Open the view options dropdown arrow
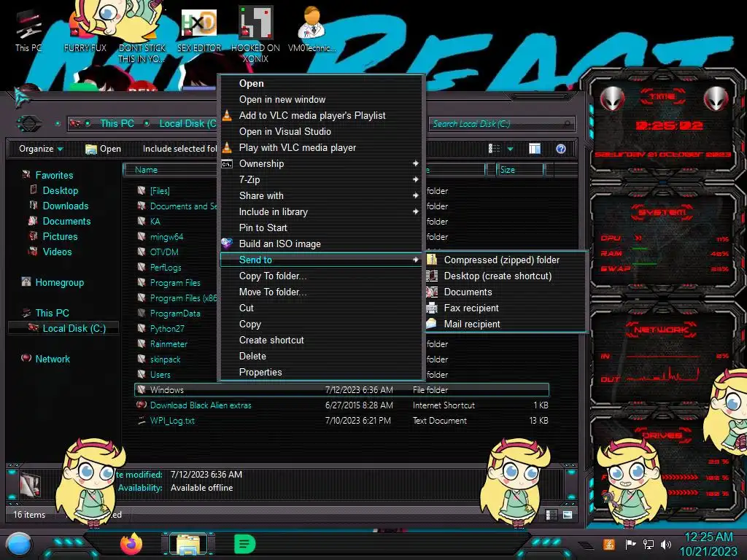Image resolution: width=747 pixels, height=560 pixels. [x=510, y=149]
